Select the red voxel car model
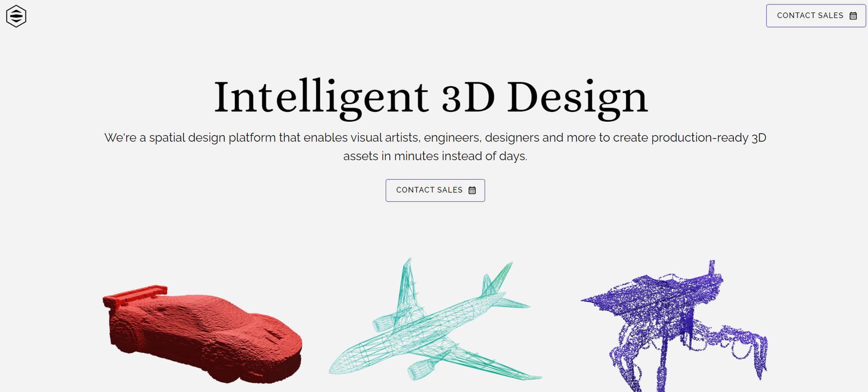Viewport: 868px width, 392px height. click(x=202, y=333)
